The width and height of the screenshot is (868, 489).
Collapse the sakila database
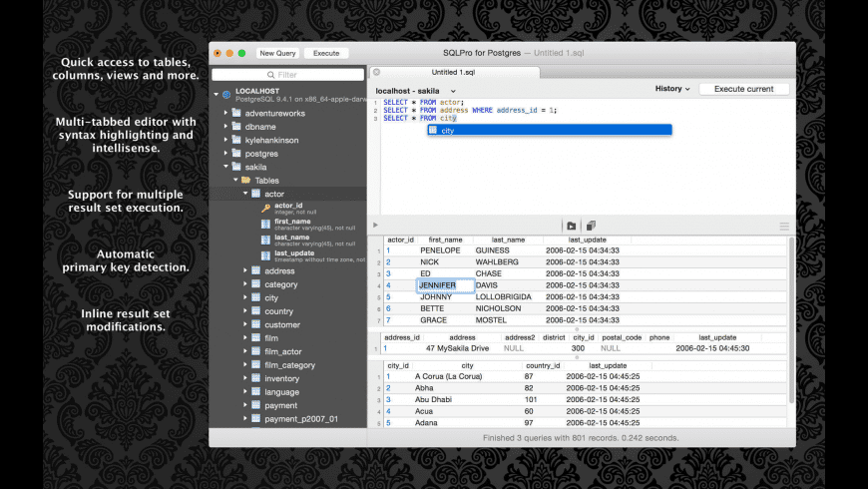tap(225, 166)
